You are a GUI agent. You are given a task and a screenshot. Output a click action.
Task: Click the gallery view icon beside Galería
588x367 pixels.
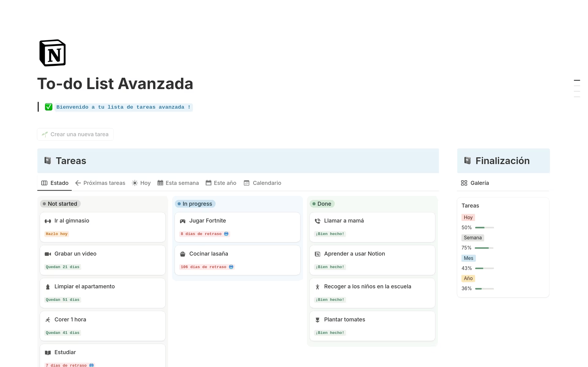[x=463, y=183]
